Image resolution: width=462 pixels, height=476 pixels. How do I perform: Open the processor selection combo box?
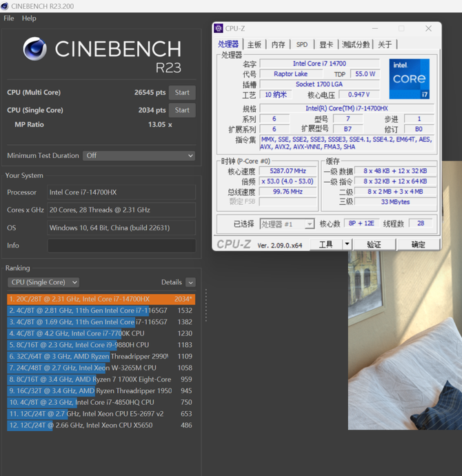tap(287, 224)
